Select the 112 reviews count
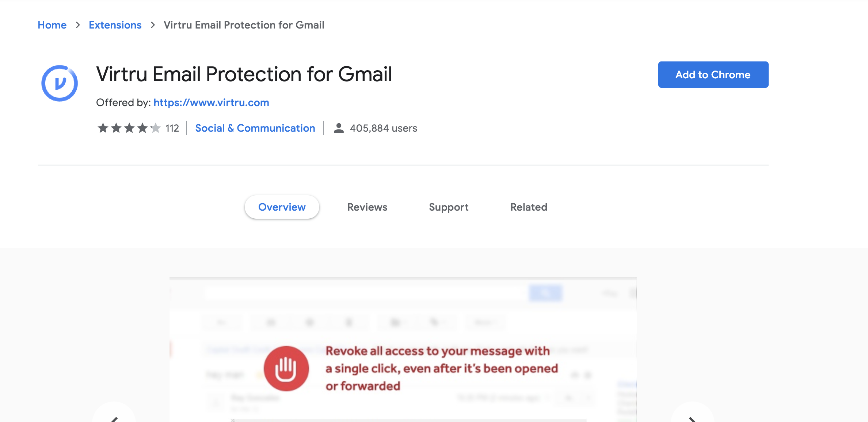The image size is (868, 422). pos(172,128)
